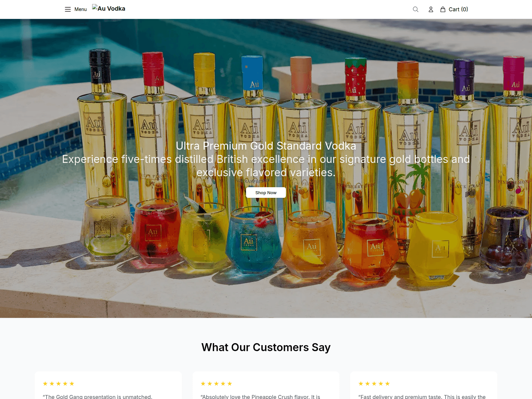Image resolution: width=532 pixels, height=399 pixels.
Task: Open Cart (0)
Action: tap(454, 9)
